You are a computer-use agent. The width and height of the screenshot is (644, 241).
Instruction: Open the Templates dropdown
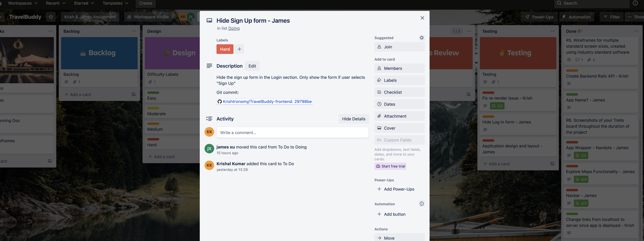click(115, 3)
